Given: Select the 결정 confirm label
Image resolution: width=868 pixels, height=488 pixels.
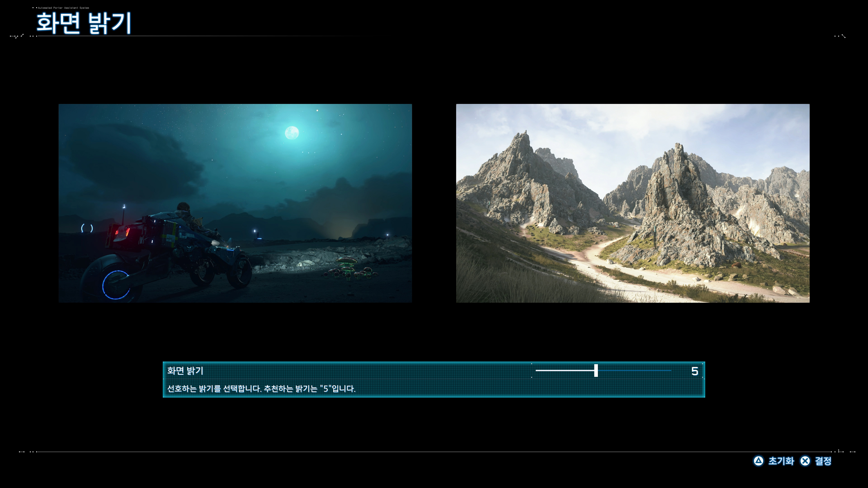Looking at the screenshot, I should [x=823, y=461].
